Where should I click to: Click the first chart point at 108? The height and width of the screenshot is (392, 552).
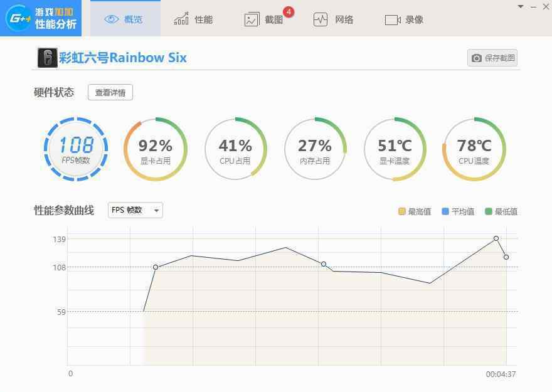(156, 267)
